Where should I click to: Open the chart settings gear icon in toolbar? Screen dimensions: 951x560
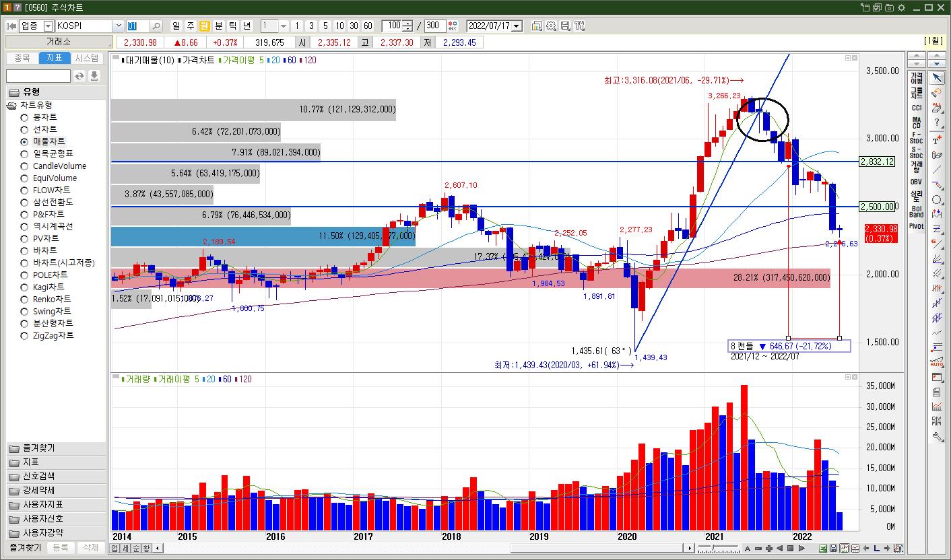pos(551,26)
